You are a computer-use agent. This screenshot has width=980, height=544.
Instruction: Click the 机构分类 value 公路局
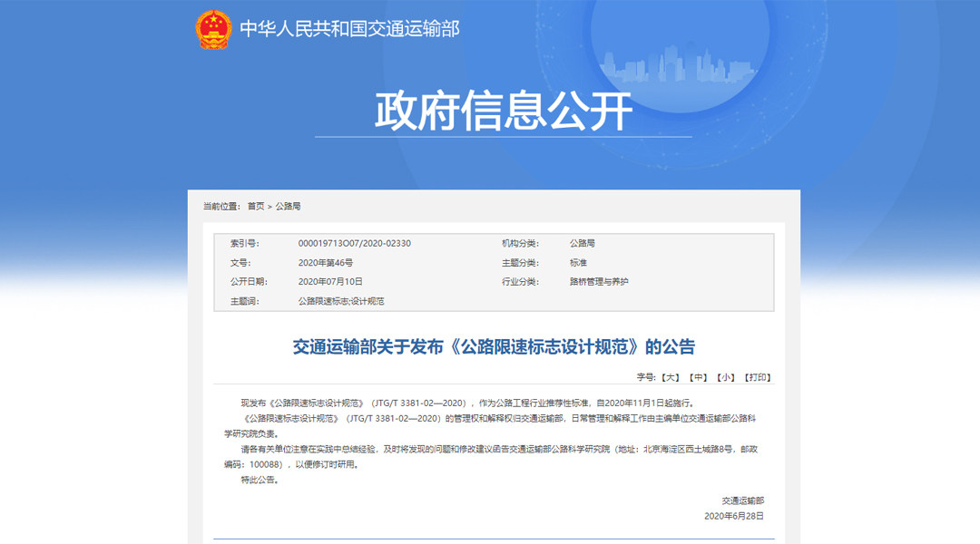tap(583, 244)
